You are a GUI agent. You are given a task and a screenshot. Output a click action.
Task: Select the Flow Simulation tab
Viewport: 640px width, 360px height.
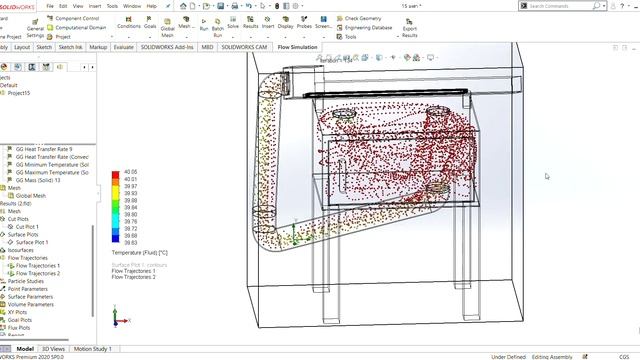[297, 47]
